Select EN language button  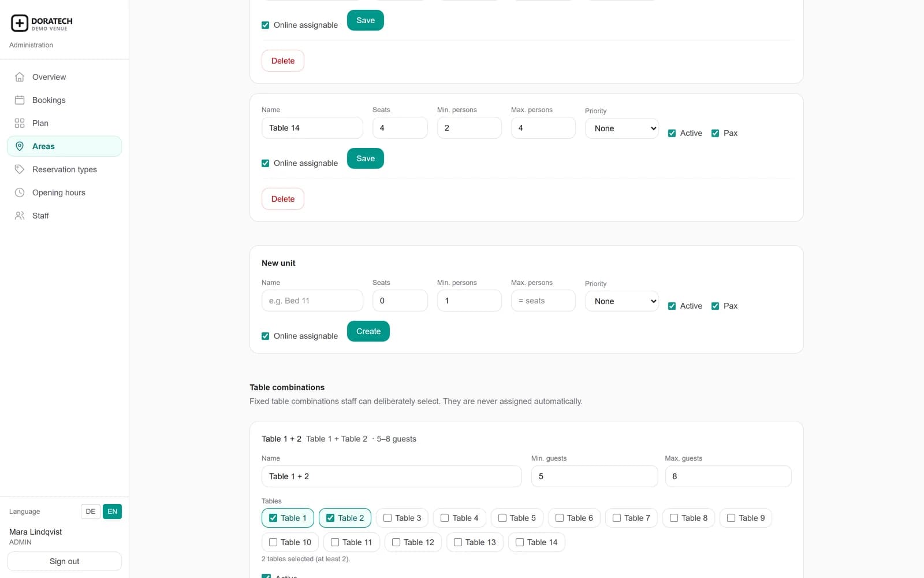point(113,512)
